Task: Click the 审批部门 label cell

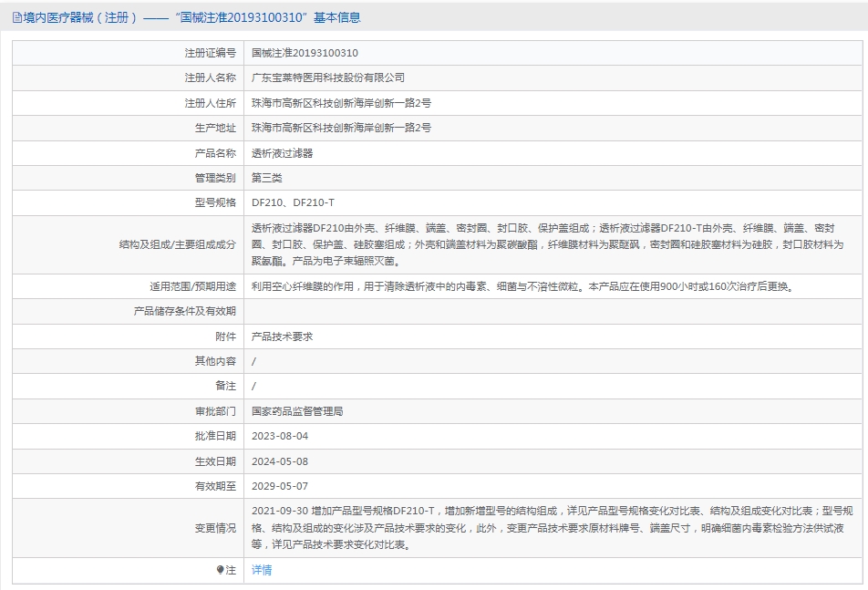Action: pos(129,411)
